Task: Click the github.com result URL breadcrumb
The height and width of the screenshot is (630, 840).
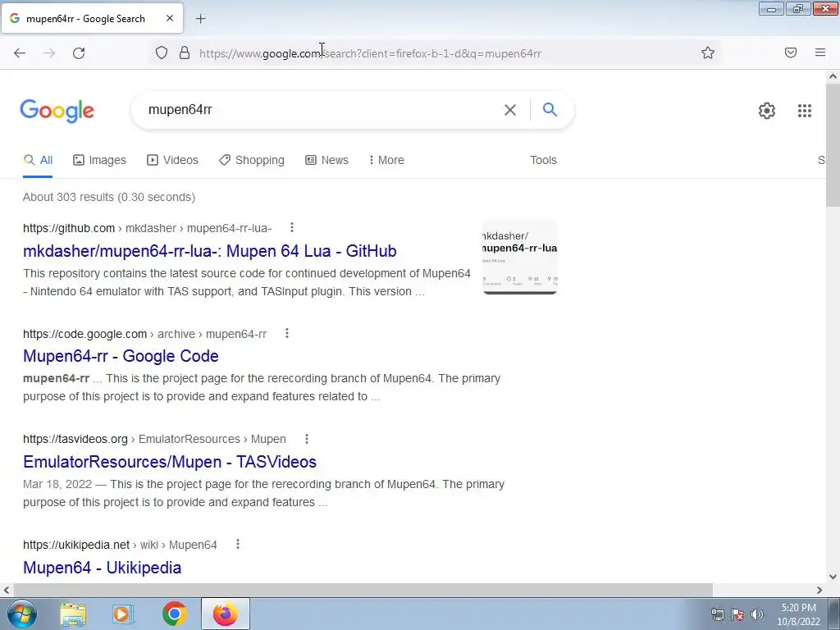Action: coord(147,228)
